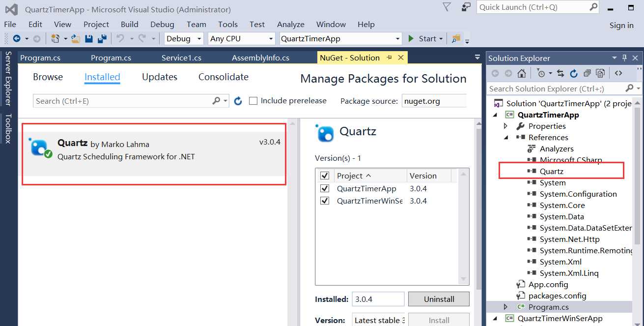Image resolution: width=644 pixels, height=326 pixels.
Task: Click the Uninstall button
Action: (439, 299)
